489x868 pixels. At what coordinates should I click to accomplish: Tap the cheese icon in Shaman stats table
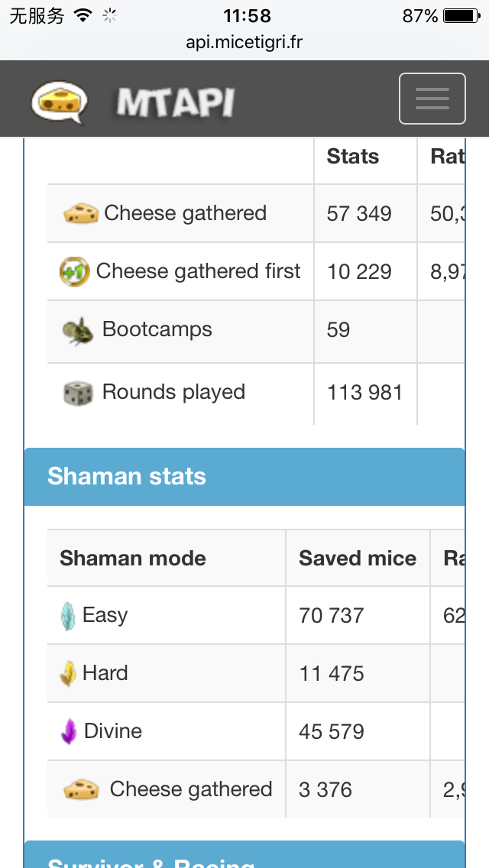pyautogui.click(x=81, y=789)
